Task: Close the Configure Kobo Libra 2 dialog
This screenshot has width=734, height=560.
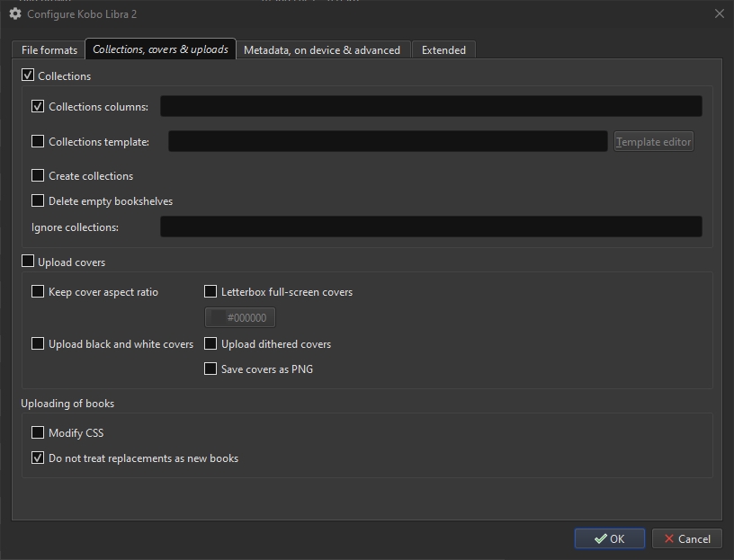Action: pyautogui.click(x=719, y=14)
